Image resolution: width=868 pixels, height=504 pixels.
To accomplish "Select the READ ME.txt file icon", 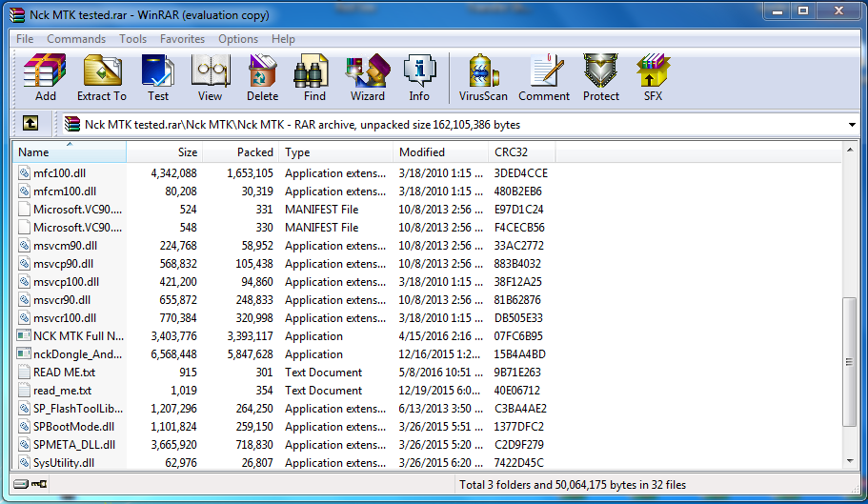I will [24, 373].
